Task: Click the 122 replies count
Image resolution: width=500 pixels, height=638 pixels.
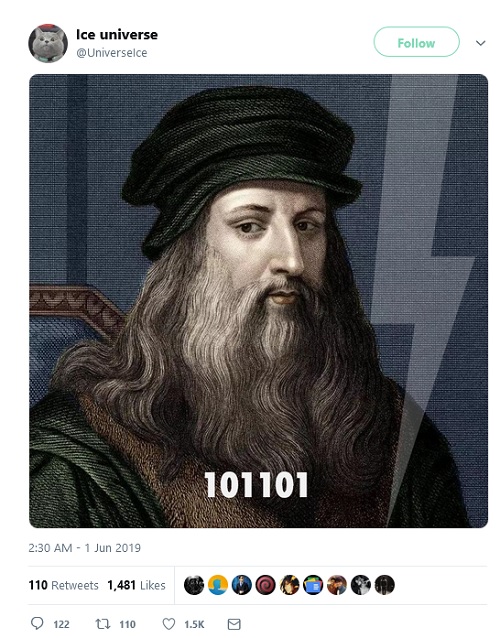Action: click(x=61, y=624)
